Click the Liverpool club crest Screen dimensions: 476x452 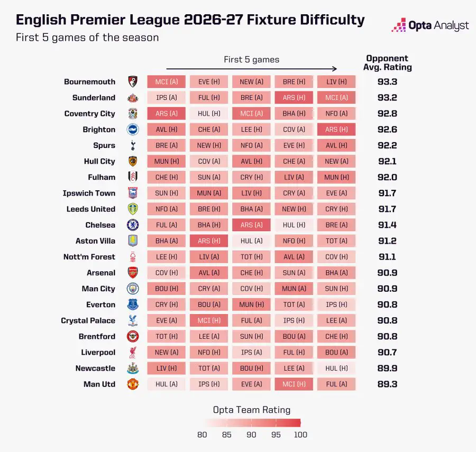133,353
